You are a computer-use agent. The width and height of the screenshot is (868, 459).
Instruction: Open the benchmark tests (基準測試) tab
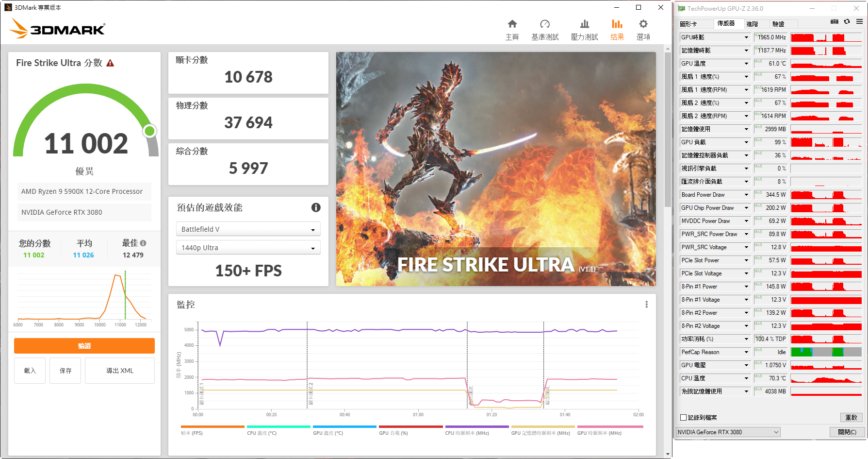(545, 30)
